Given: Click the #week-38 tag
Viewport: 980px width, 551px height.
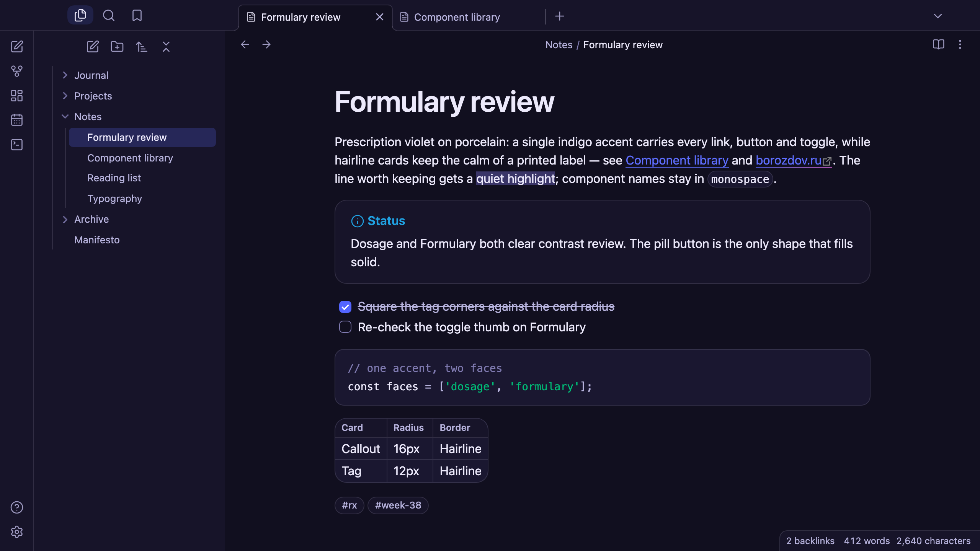Looking at the screenshot, I should point(398,505).
